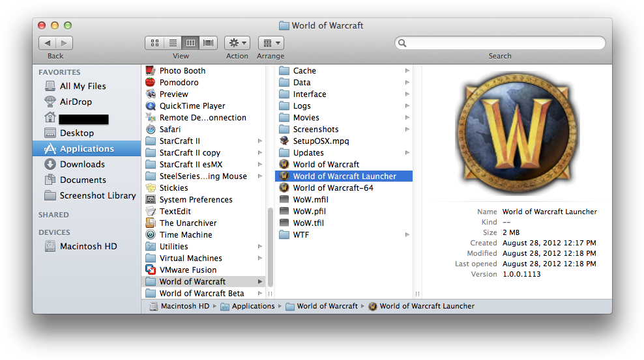Expand StarCraft II esMX folder arrow
Screen dimensions: 644x360
tap(259, 165)
